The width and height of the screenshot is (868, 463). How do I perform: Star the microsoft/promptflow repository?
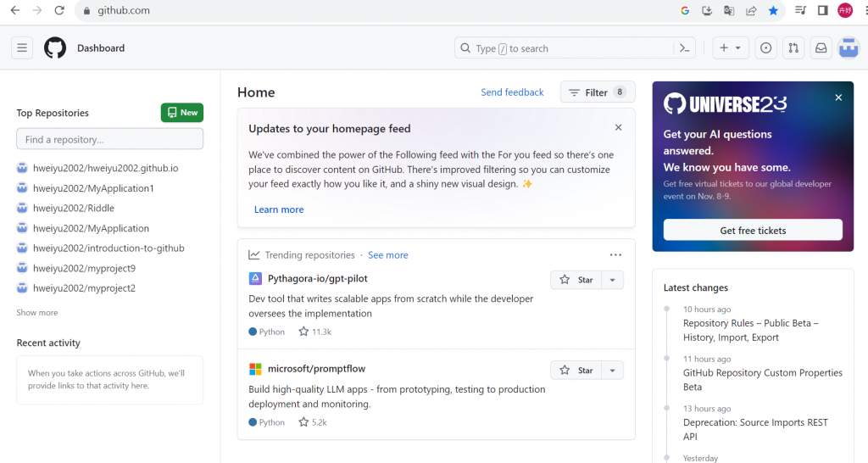(x=576, y=370)
